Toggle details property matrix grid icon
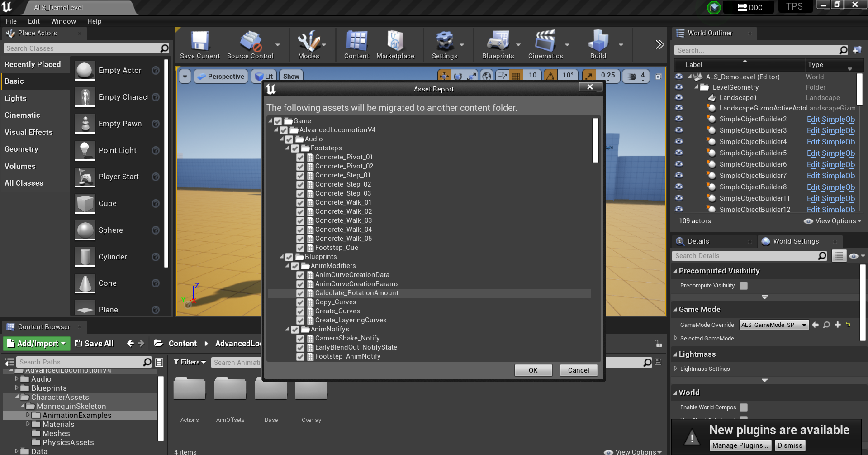Viewport: 868px width, 455px height. coord(839,256)
